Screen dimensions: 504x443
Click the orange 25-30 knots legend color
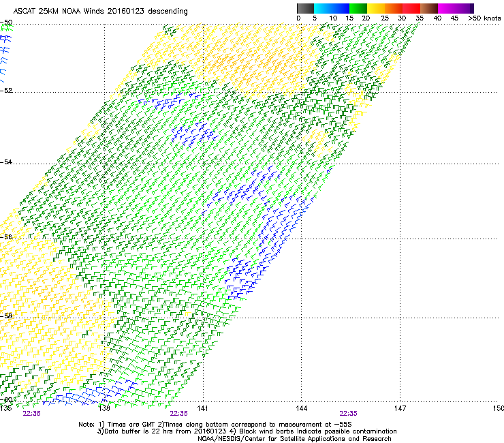394,8
